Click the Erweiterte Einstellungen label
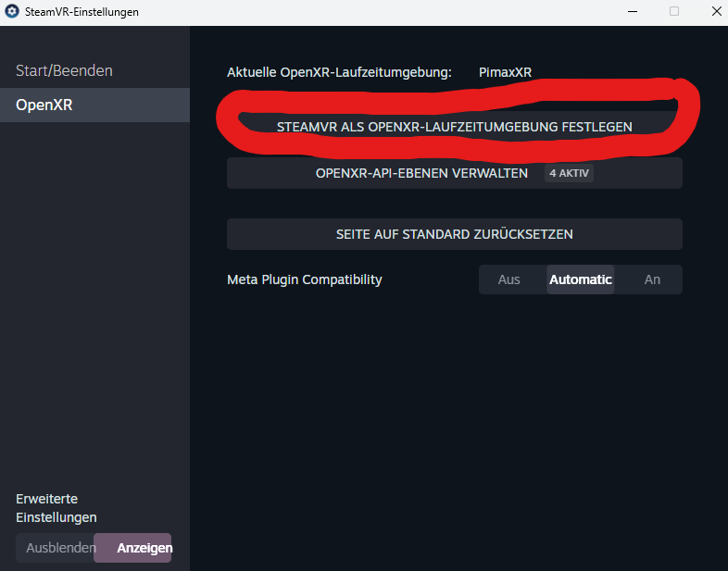728x571 pixels. [56, 508]
